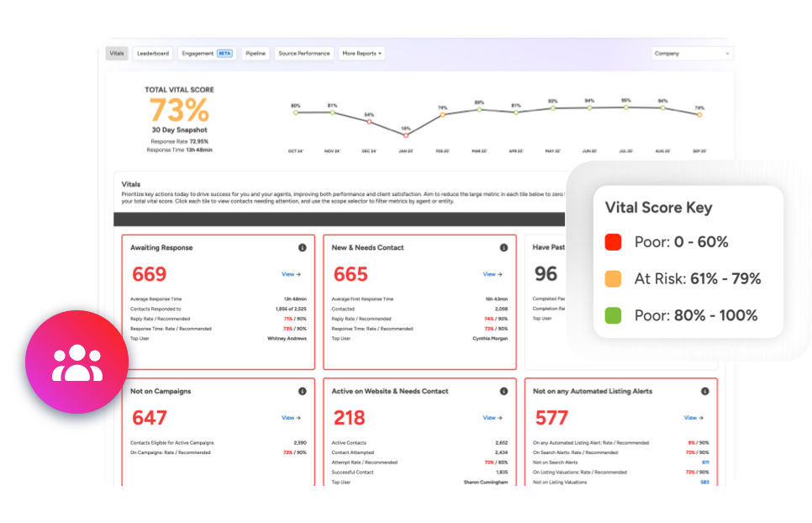812x523 pixels.
Task: Click info icon on Not on Campaigns tile
Action: (302, 391)
